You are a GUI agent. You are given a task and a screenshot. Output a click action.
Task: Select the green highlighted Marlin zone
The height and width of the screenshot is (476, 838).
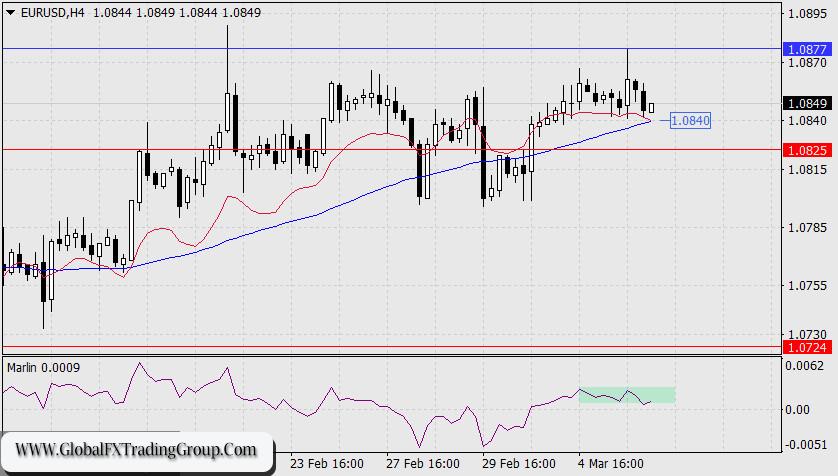[x=627, y=395]
